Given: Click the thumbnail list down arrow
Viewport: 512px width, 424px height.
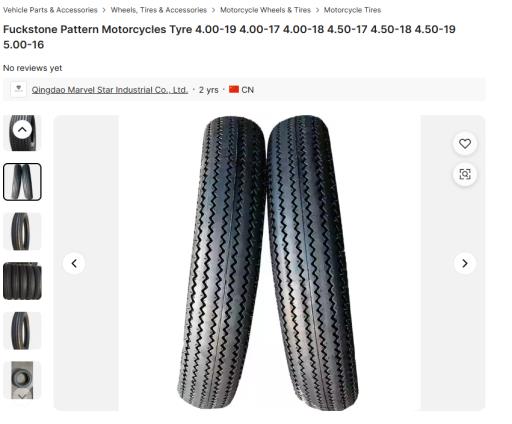Looking at the screenshot, I should (x=22, y=396).
